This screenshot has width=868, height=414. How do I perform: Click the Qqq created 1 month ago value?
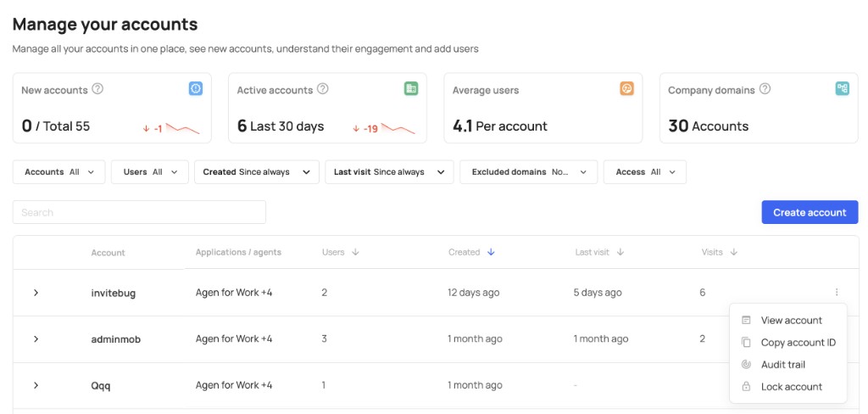tap(475, 385)
